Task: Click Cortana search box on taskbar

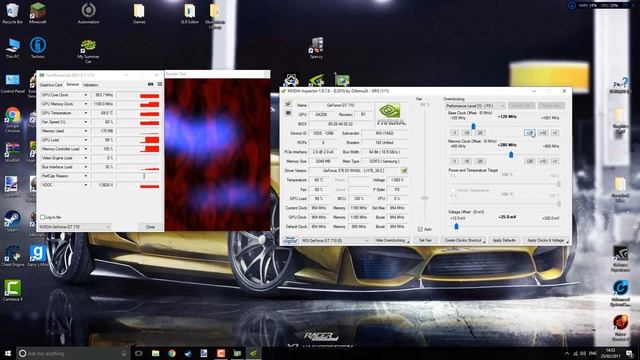Action: pyautogui.click(x=73, y=353)
